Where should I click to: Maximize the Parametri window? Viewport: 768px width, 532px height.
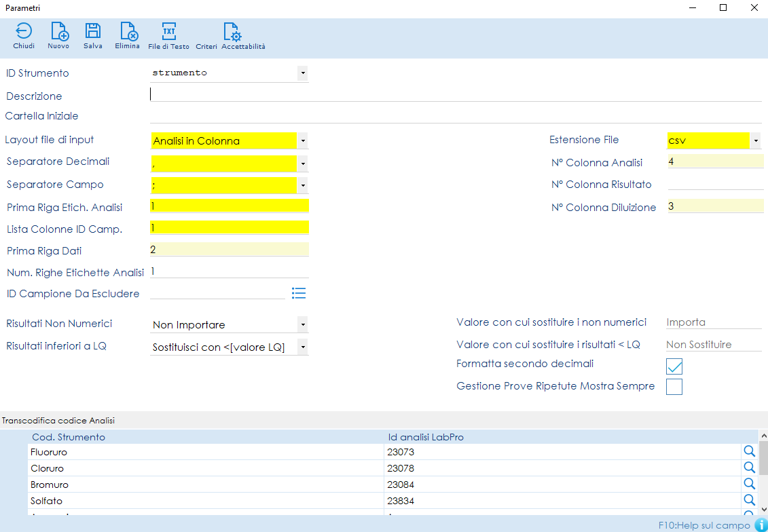tap(723, 7)
